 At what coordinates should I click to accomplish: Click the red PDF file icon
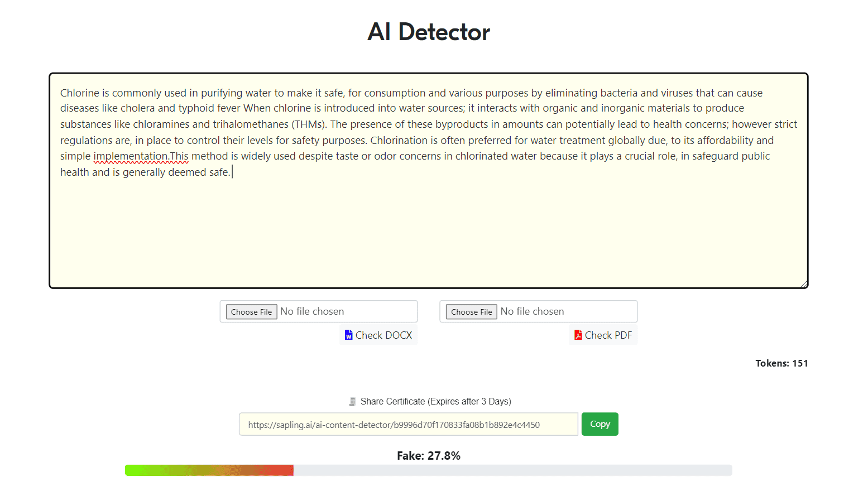[578, 335]
